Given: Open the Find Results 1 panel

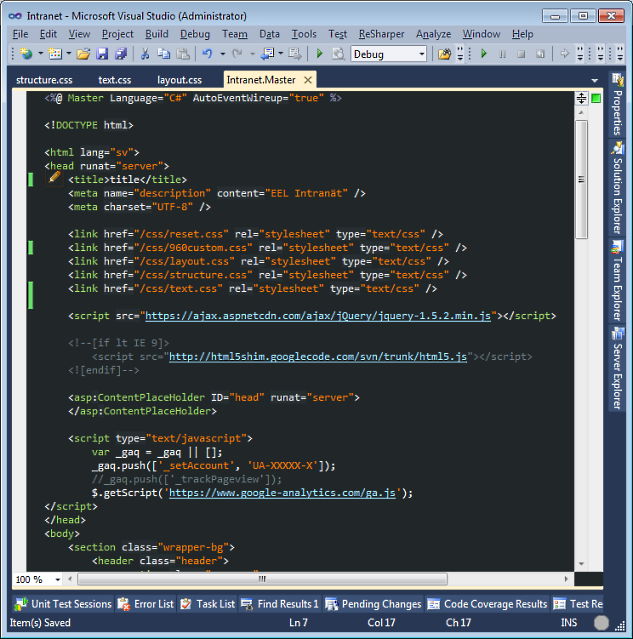Looking at the screenshot, I should (x=280, y=604).
